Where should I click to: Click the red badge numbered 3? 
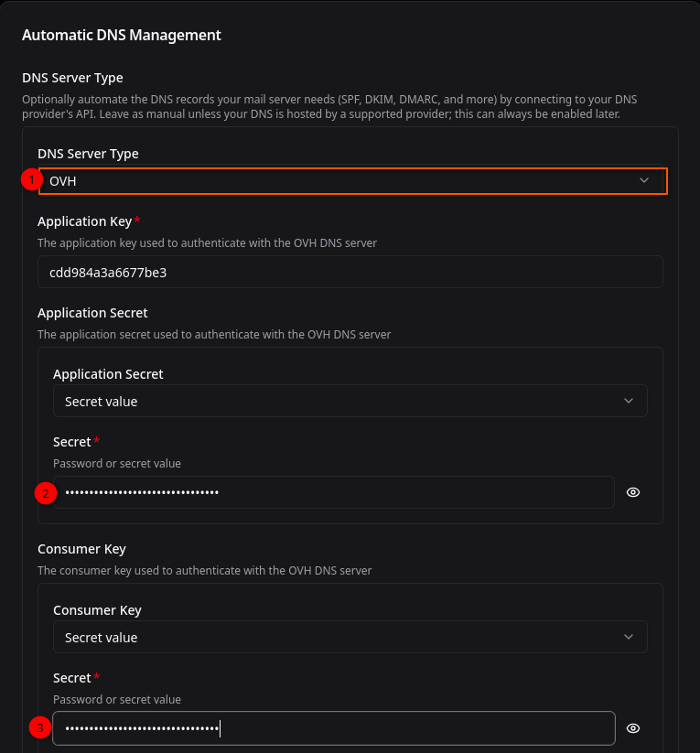[x=40, y=728]
